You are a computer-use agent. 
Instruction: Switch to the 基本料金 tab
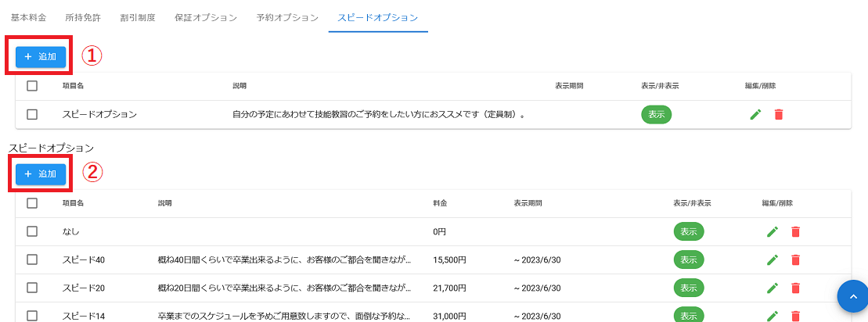[x=28, y=17]
